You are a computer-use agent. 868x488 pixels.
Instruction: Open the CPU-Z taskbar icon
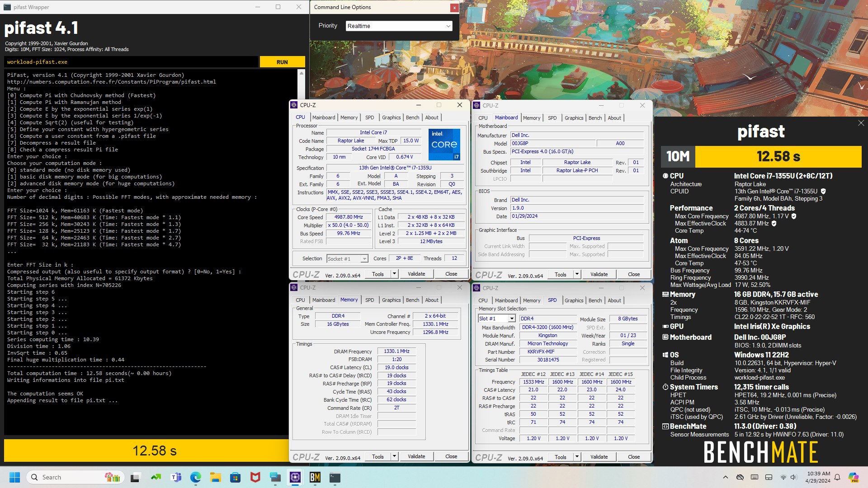click(295, 477)
